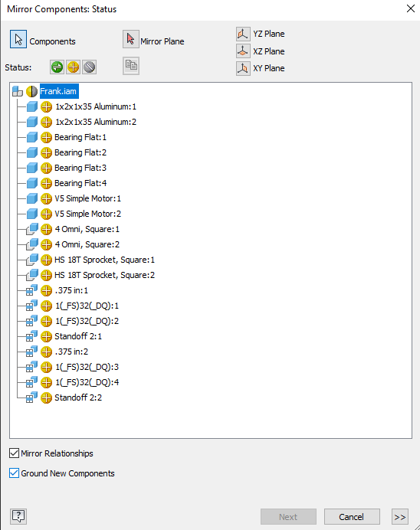Select 4 Omni, Square:2 row text
Viewport: 420px width, 530px height.
click(87, 244)
